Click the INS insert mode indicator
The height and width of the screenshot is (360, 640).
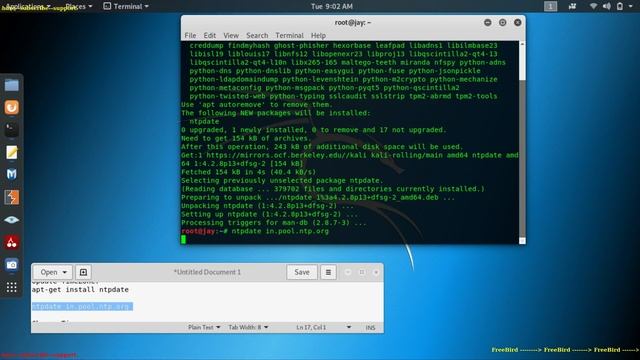tap(370, 328)
